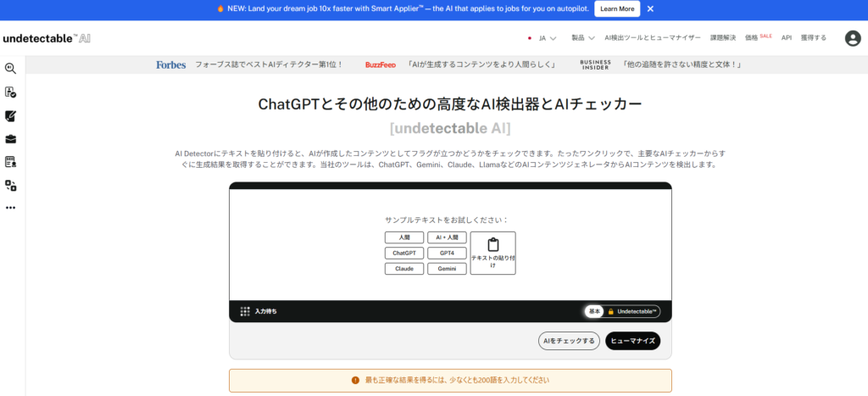This screenshot has height=396, width=868.
Task: Load the GPT4 sample text
Action: point(448,253)
